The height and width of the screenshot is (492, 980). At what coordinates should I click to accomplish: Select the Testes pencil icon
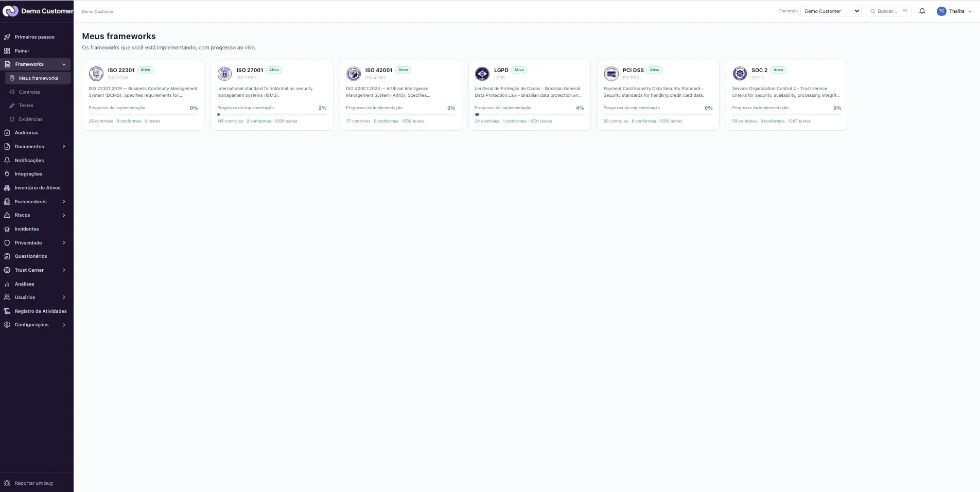[x=12, y=106]
